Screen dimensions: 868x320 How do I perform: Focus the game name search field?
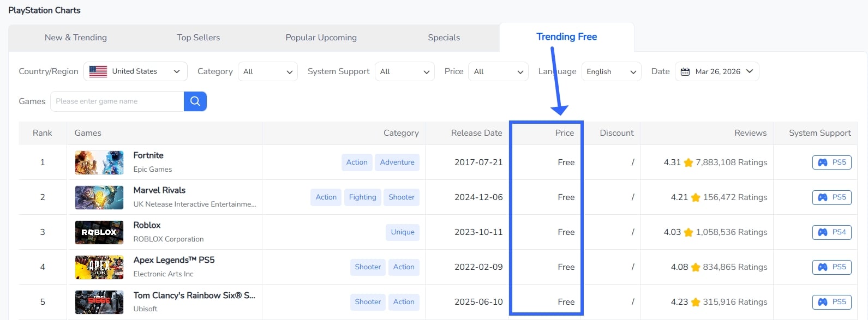point(117,101)
